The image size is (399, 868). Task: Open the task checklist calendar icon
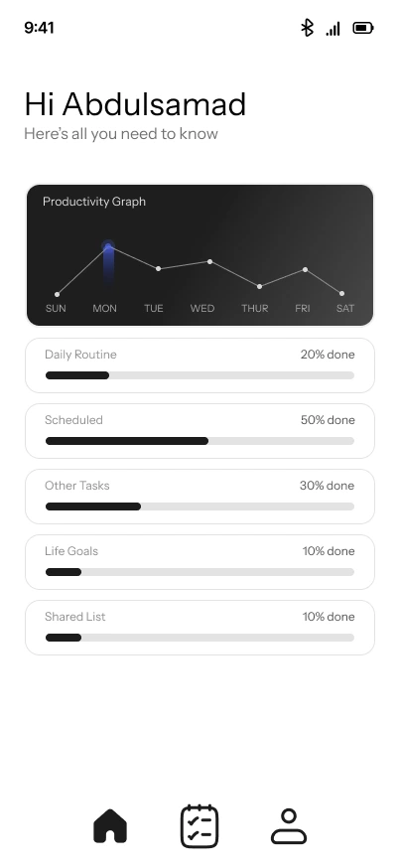(199, 826)
